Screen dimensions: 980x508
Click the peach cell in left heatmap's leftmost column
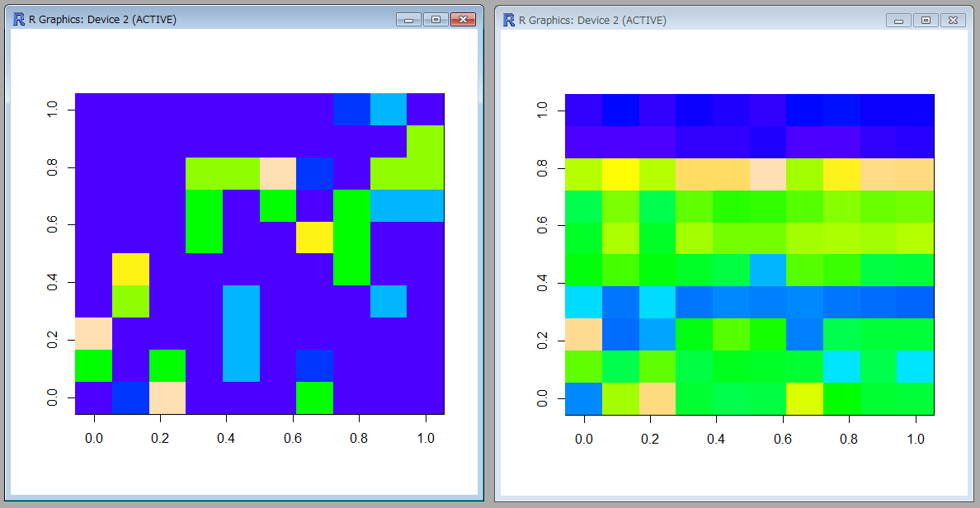(93, 333)
